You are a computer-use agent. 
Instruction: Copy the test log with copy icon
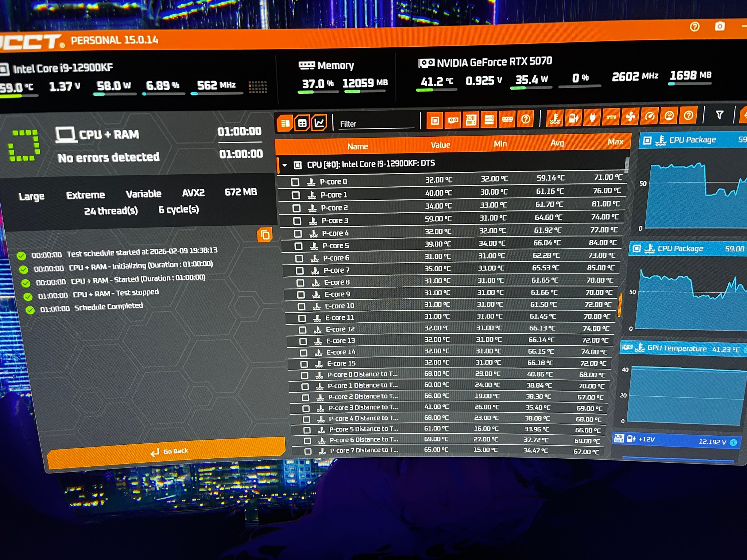[x=265, y=234]
